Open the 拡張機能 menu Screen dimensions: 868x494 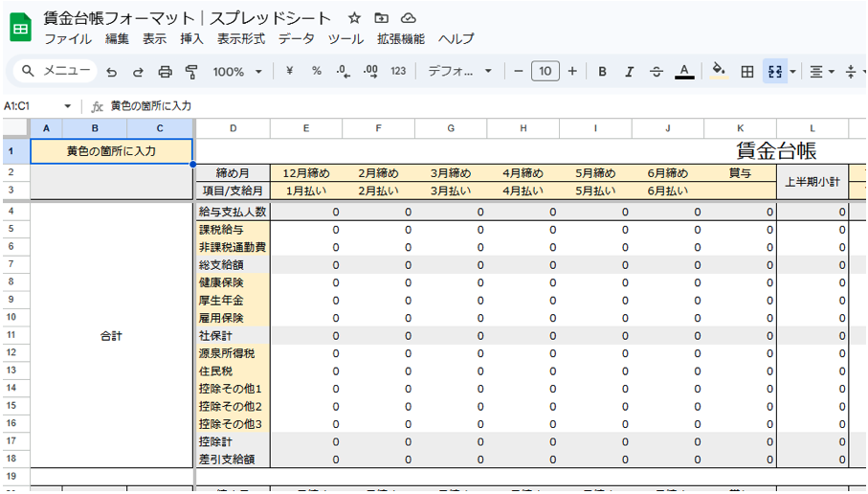[x=401, y=39]
